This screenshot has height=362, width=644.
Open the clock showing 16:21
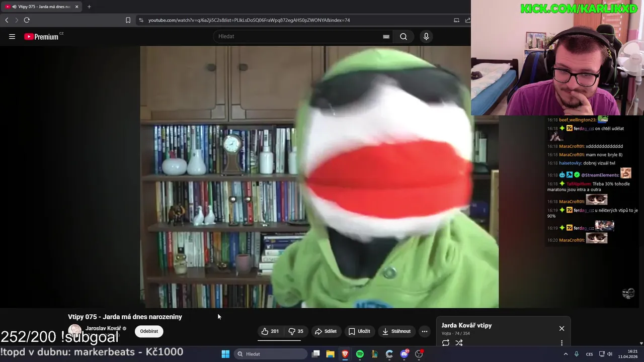click(628, 354)
